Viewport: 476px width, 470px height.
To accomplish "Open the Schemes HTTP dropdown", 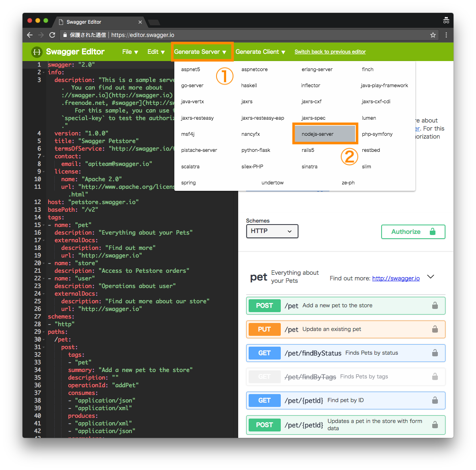I will (272, 231).
